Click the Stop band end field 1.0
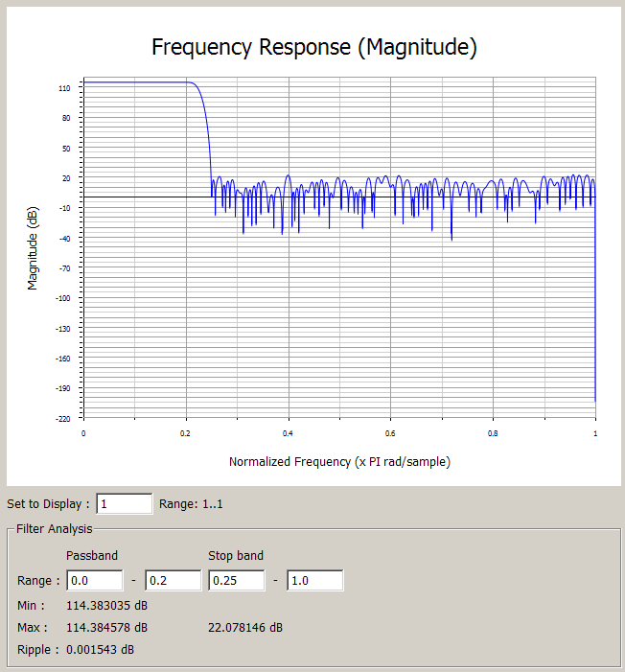Viewport: 625px width, 672px height. click(x=315, y=580)
